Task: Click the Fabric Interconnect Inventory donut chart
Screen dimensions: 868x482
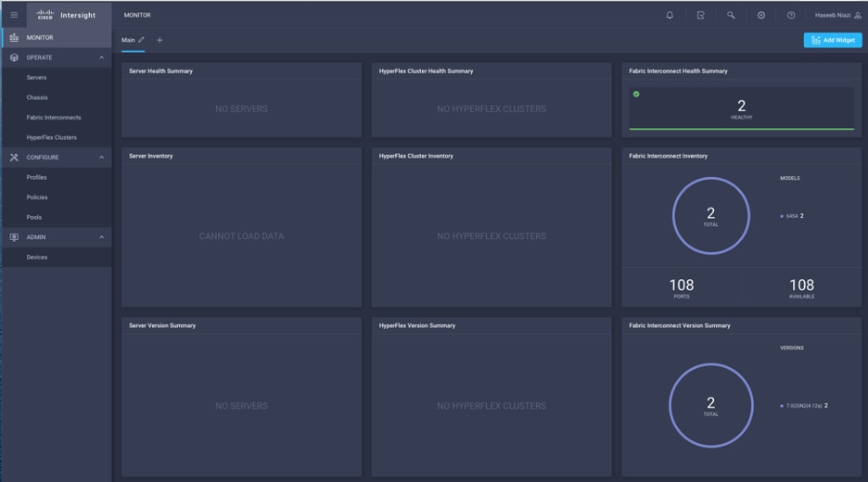Action: pyautogui.click(x=710, y=216)
